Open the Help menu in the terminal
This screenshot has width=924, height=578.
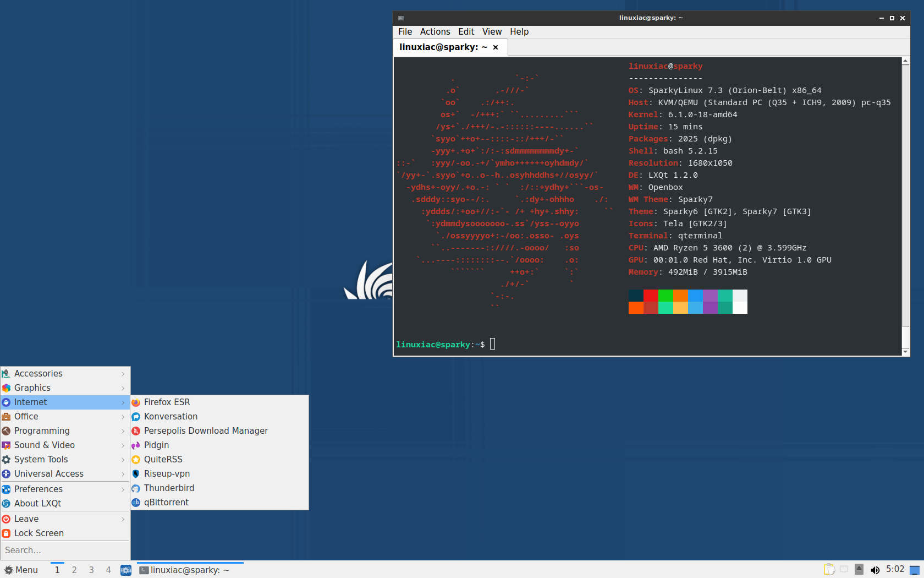coord(519,32)
